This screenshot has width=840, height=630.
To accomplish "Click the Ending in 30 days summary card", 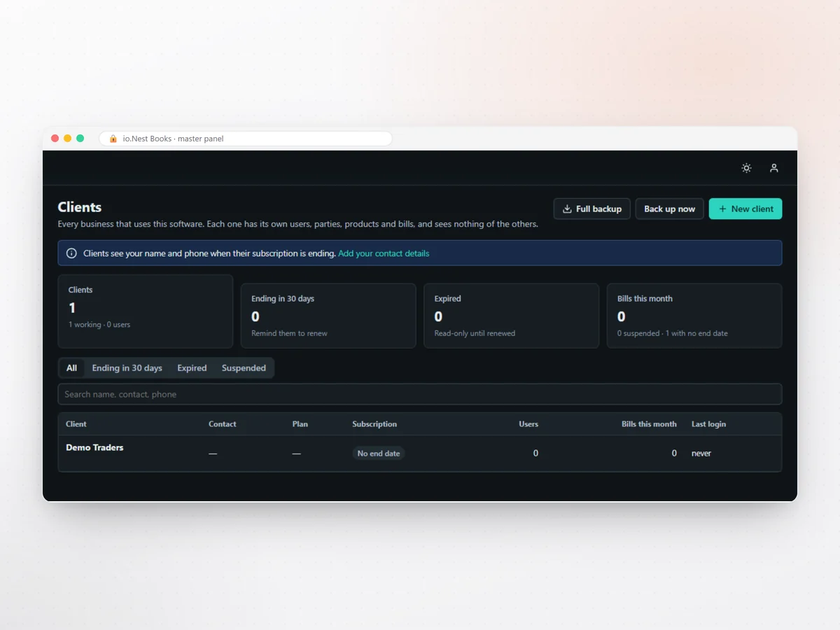I will coord(328,316).
